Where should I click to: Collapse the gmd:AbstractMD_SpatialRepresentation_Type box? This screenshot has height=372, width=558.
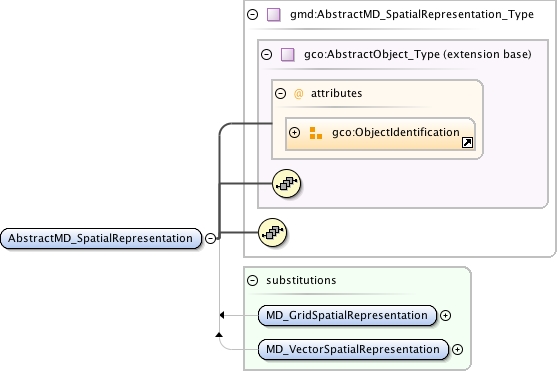pyautogui.click(x=252, y=15)
